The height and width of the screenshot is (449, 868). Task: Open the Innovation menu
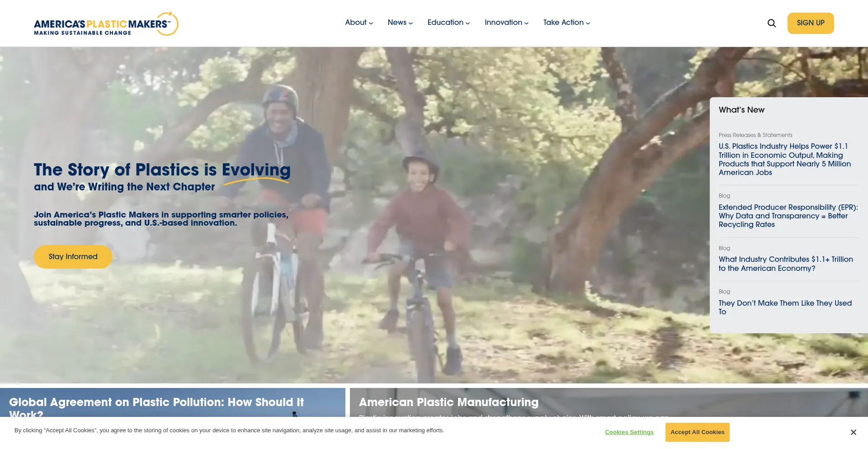[x=506, y=23]
